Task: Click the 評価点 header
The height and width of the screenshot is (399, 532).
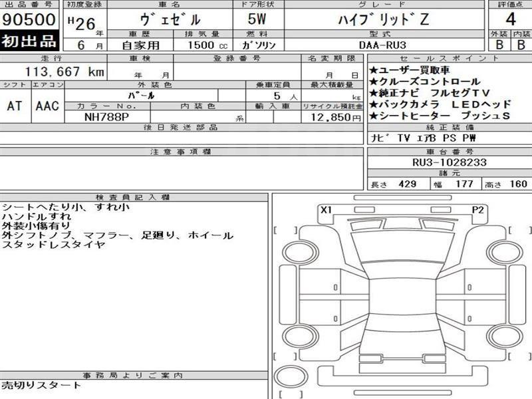Action: click(x=510, y=5)
